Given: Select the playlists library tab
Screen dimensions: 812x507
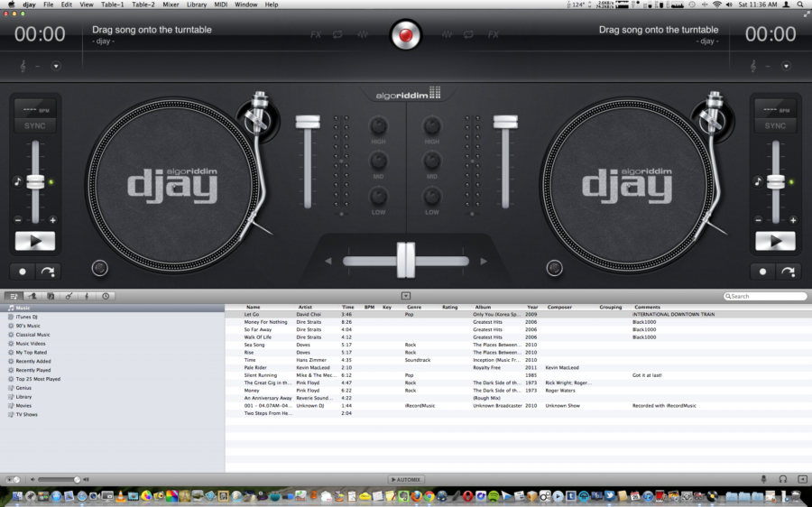Looking at the screenshot, I should tap(14, 296).
